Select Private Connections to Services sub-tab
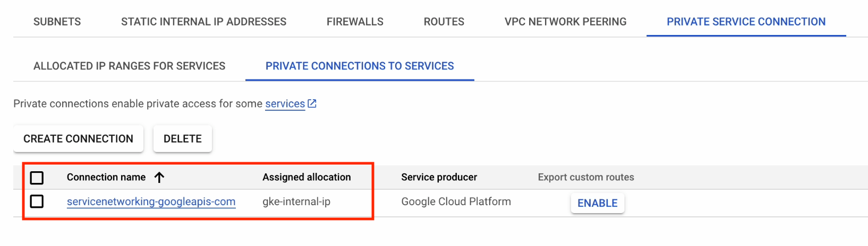The width and height of the screenshot is (868, 246). (360, 66)
